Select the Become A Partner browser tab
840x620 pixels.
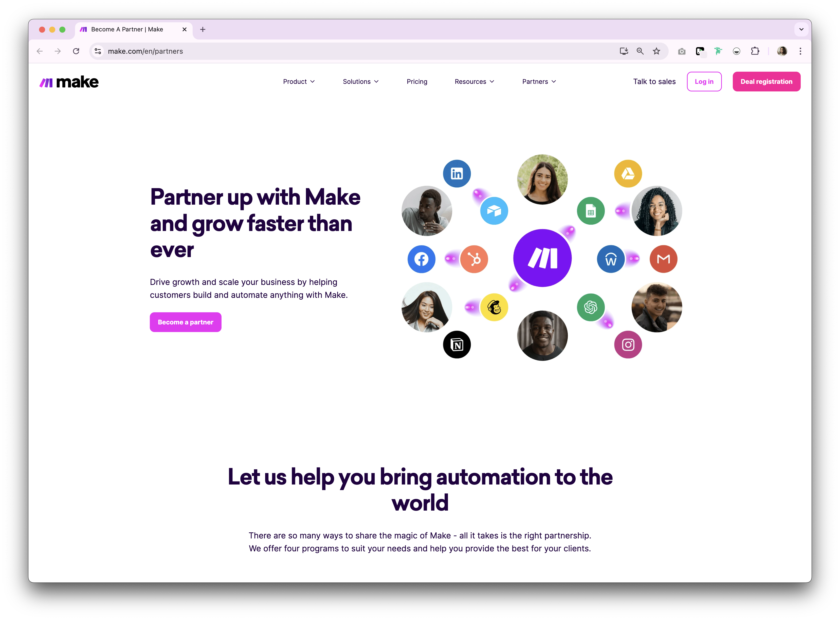click(x=133, y=29)
